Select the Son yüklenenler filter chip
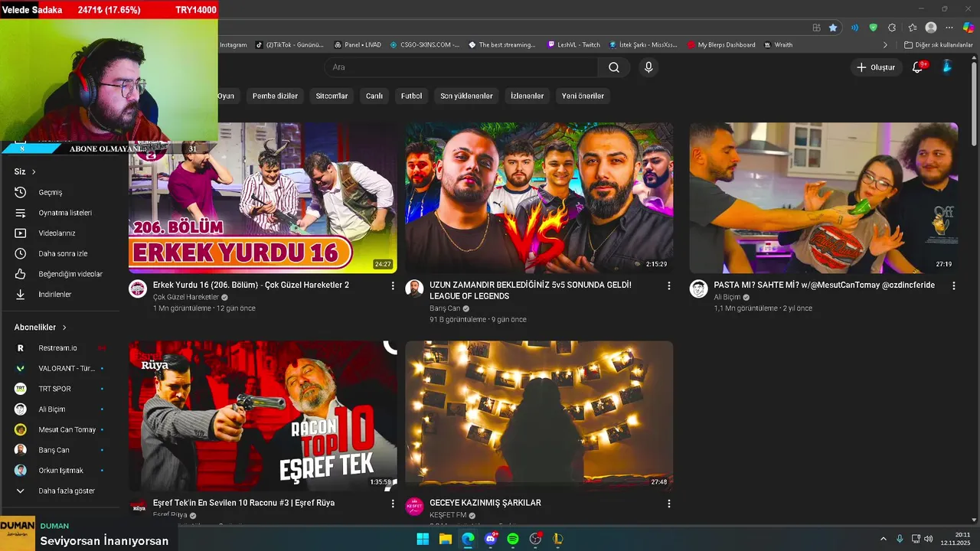Viewport: 980px width, 551px height. [x=466, y=96]
